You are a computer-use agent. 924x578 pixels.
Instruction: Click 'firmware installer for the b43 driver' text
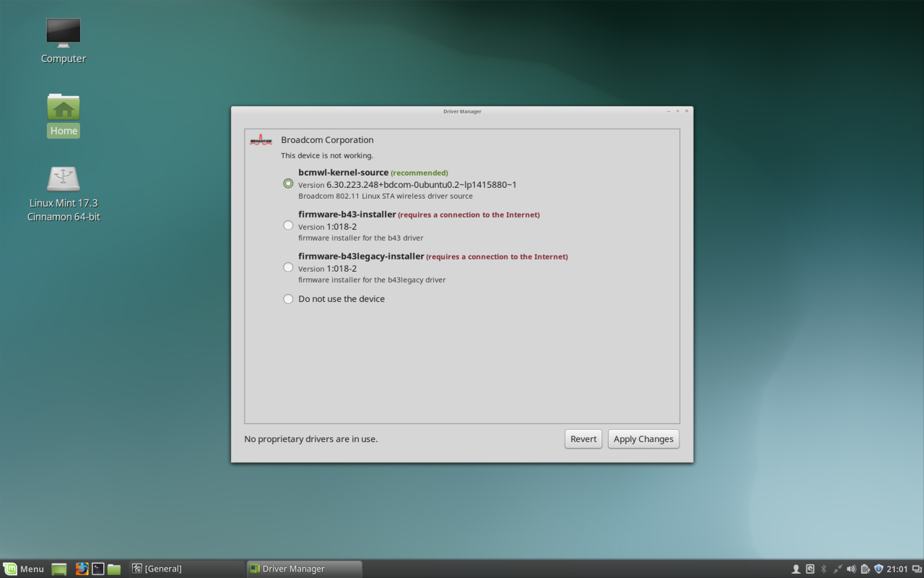tap(361, 238)
